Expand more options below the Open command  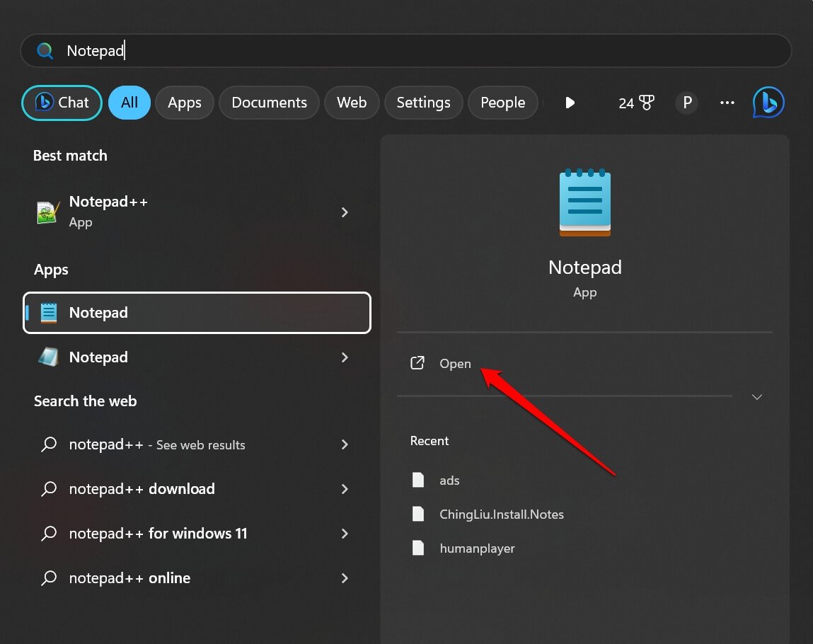[x=756, y=397]
